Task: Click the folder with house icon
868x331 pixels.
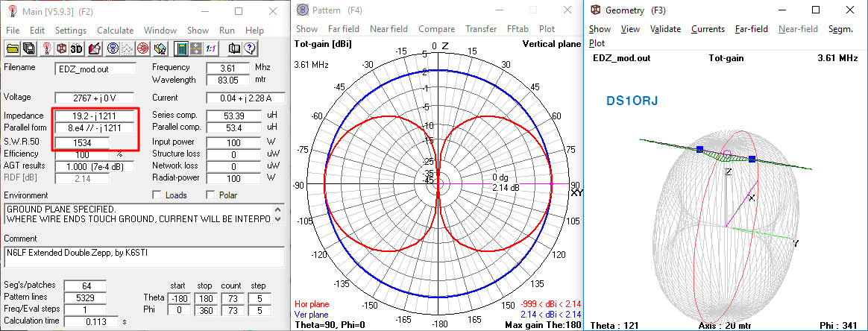Action: pos(160,48)
